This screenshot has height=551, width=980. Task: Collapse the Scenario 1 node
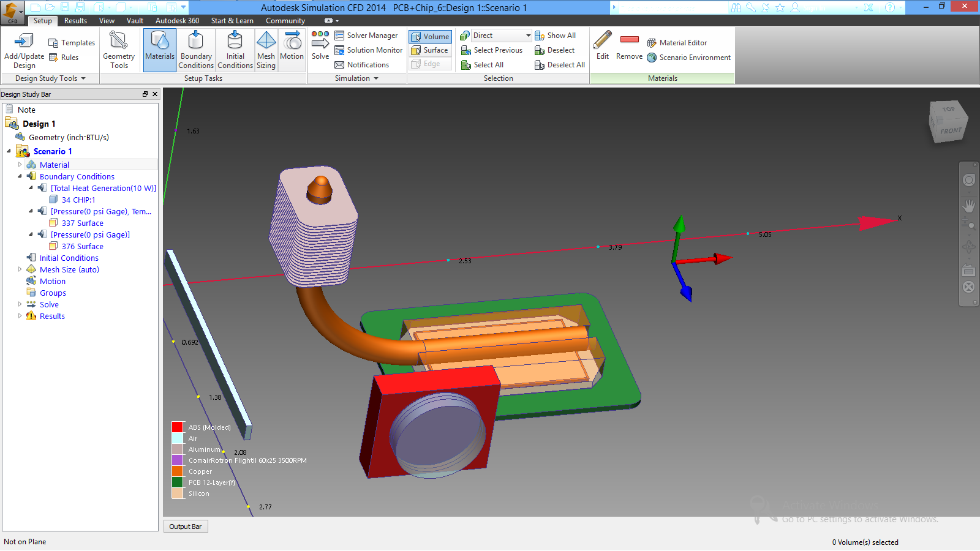(9, 151)
